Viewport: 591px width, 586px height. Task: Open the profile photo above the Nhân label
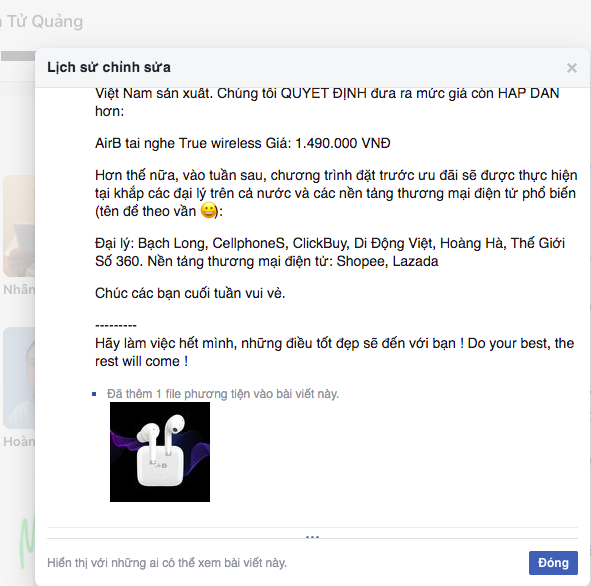(19, 225)
